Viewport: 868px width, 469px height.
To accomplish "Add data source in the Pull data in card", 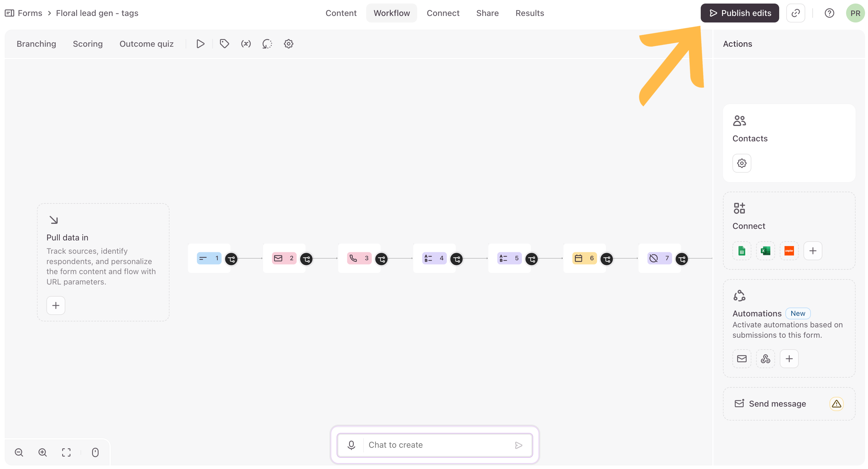I will (x=56, y=305).
